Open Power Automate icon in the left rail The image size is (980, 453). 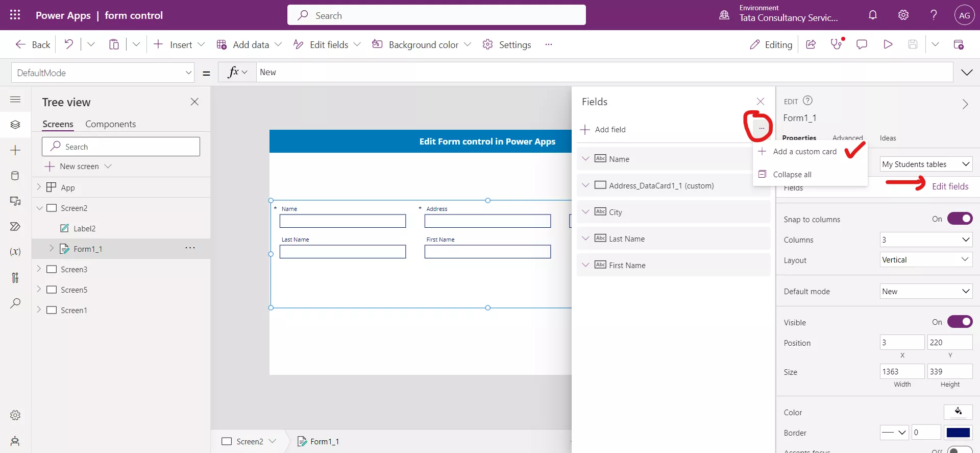click(x=15, y=226)
